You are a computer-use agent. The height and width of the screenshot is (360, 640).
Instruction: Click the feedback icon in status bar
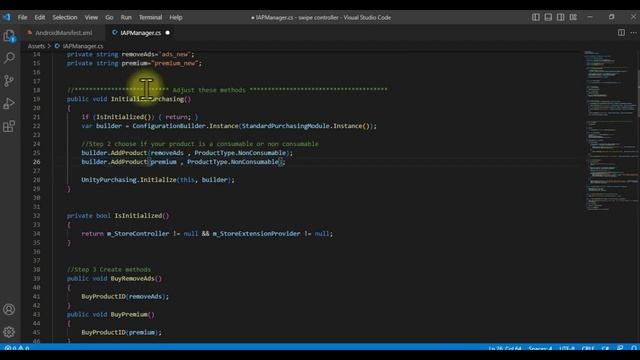[620, 348]
